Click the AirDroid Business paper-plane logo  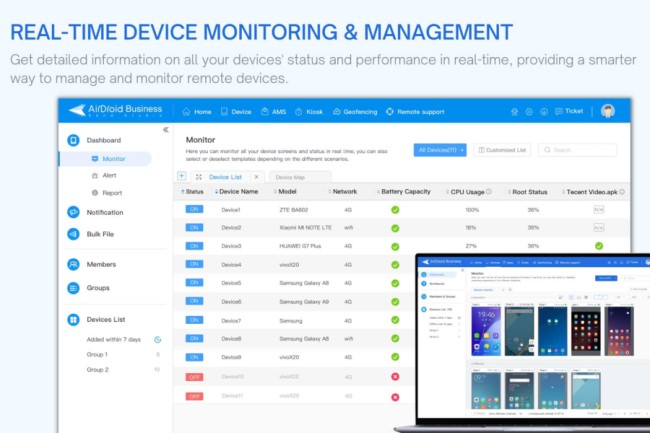coord(77,110)
